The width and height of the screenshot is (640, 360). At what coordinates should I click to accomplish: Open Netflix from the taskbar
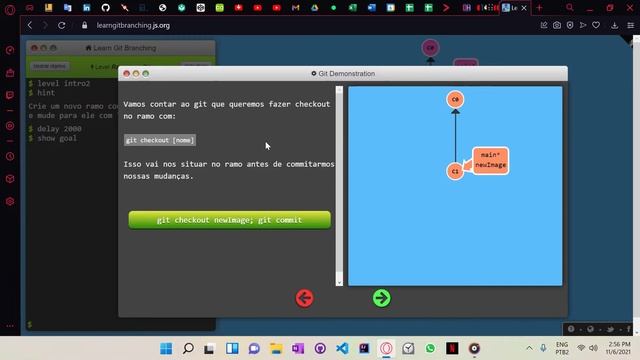point(452,348)
